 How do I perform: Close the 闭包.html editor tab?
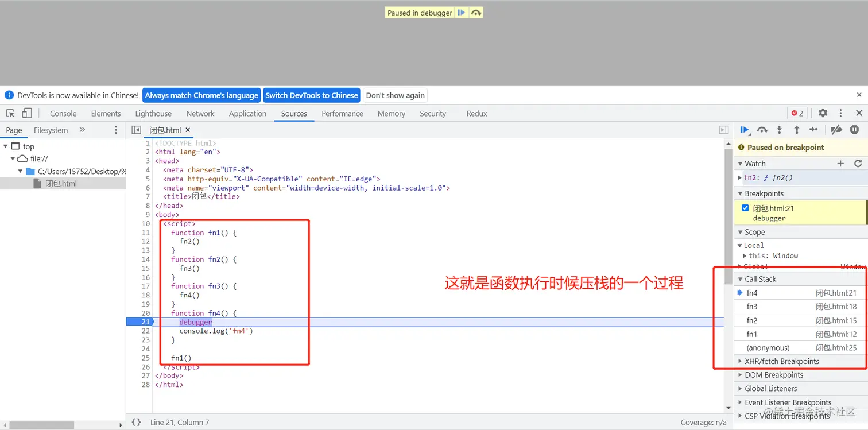[188, 130]
